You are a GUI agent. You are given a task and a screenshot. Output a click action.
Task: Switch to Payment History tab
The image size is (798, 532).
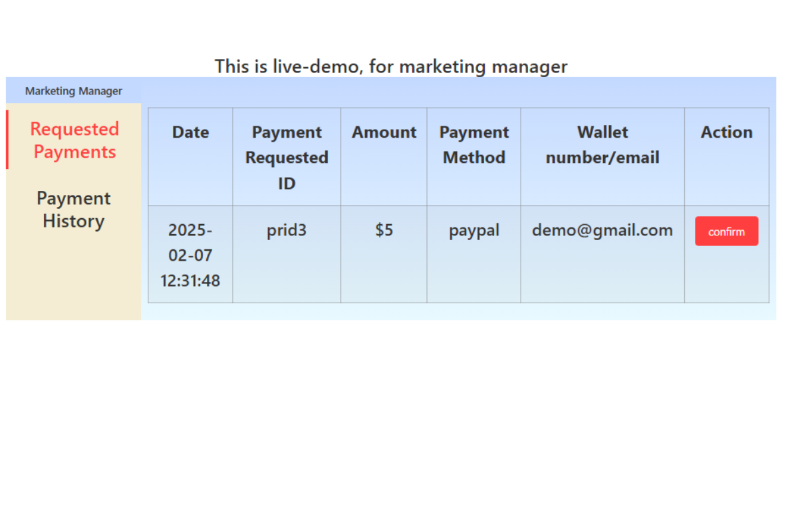(74, 209)
